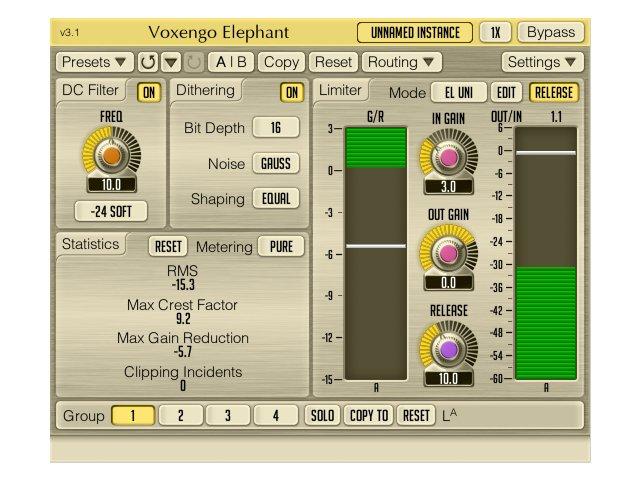Click the toolbar Reset button
This screenshot has height=480, width=640.
333,62
